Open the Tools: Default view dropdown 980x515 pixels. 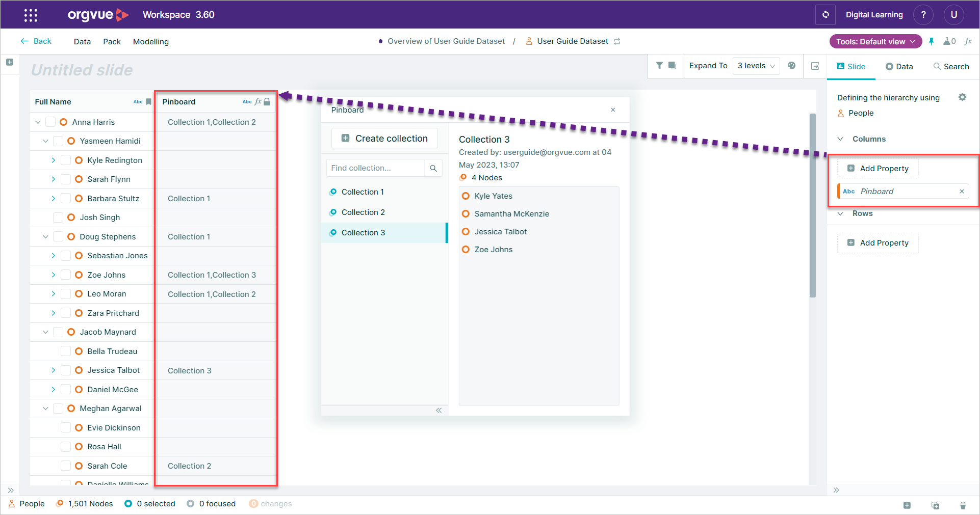tap(875, 41)
